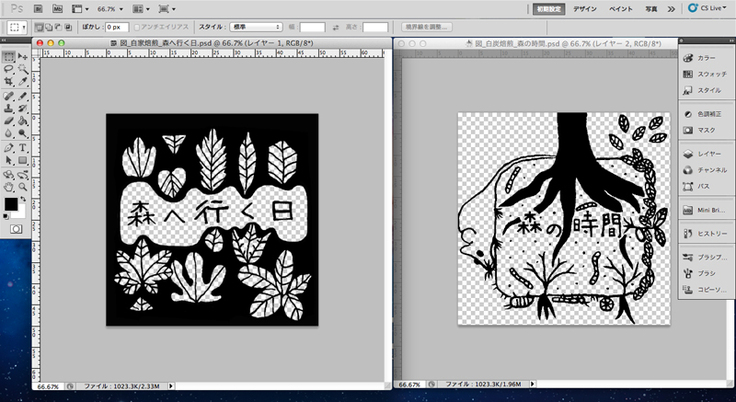Open the チャンネル (Channels) panel
Image resolution: width=736 pixels, height=402 pixels.
click(707, 170)
